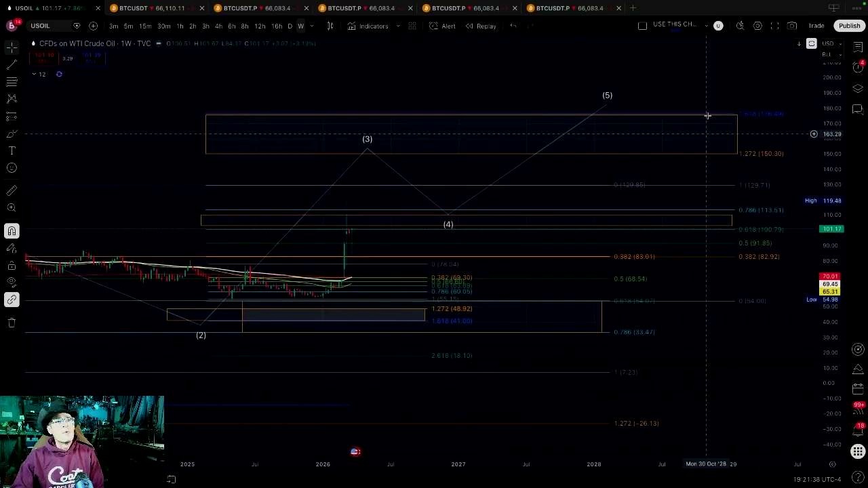
Task: Open the Trade panel
Action: click(816, 26)
